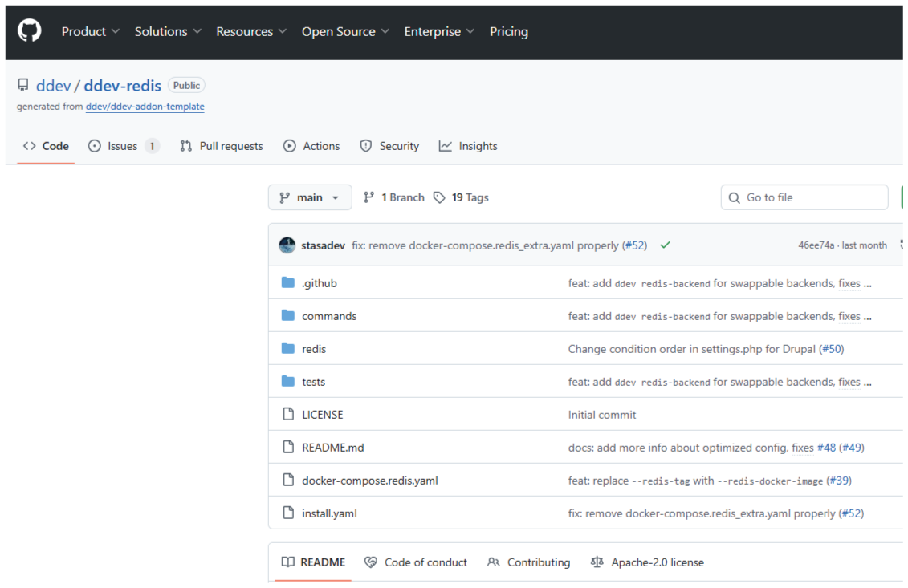This screenshot has width=908, height=588.
Task: Open the Insights tab
Action: (x=468, y=147)
